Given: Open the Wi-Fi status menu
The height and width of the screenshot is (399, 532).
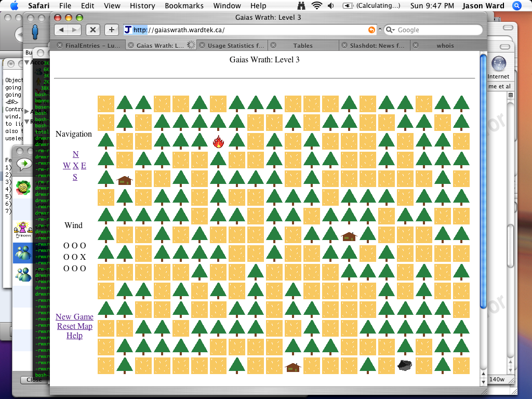Looking at the screenshot, I should click(316, 6).
